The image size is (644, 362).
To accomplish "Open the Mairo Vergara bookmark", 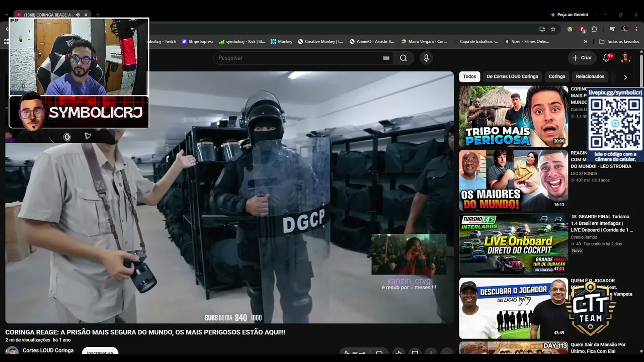I will 424,42.
